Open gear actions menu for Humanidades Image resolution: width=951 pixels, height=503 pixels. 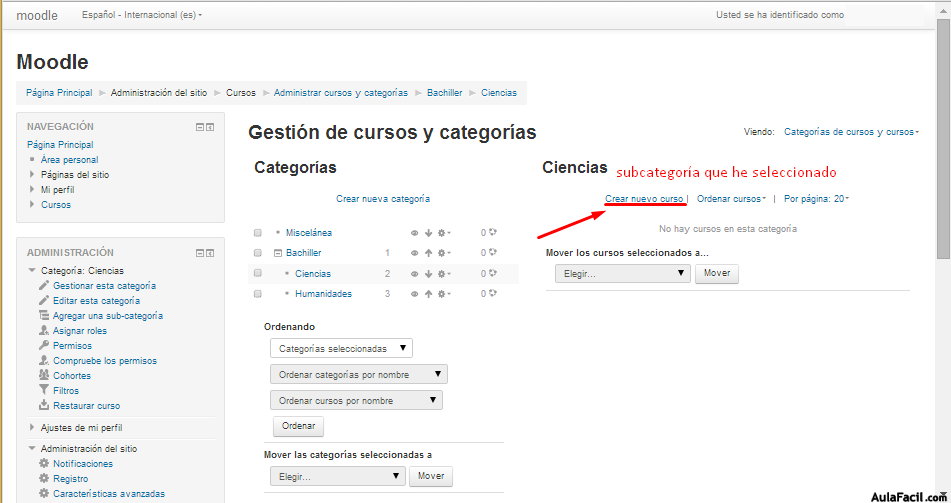pyautogui.click(x=444, y=294)
